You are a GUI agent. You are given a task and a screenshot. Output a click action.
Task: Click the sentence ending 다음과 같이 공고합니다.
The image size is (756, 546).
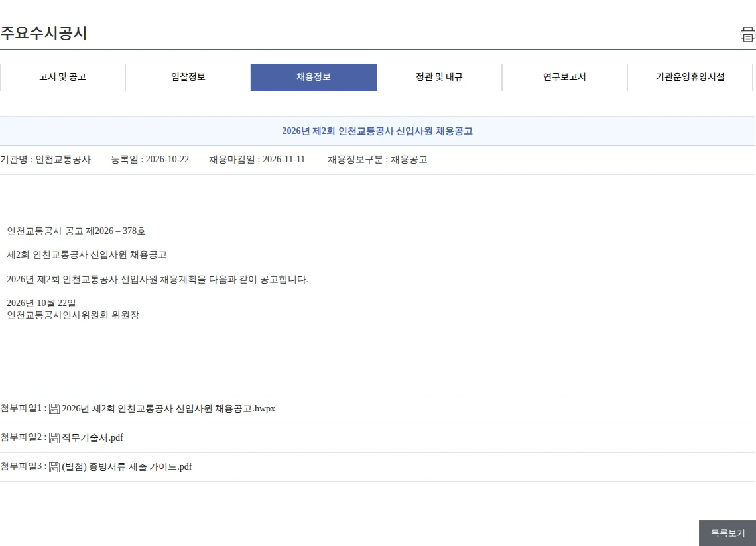157,280
